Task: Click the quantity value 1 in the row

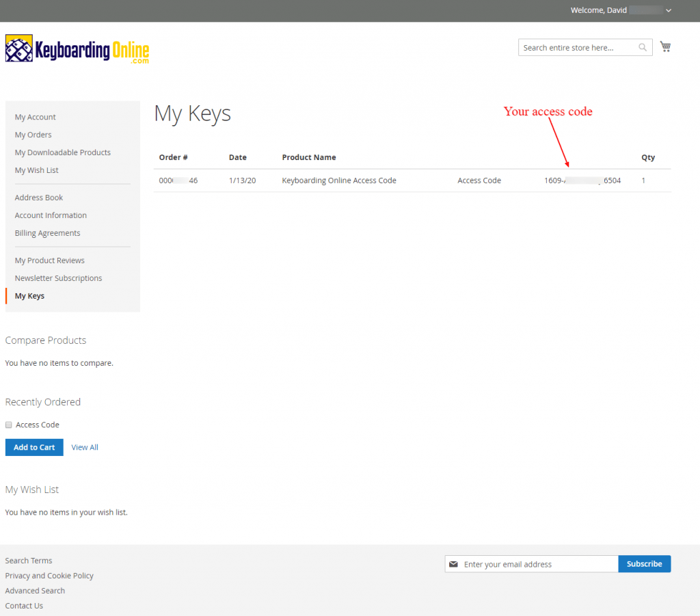Action: [x=643, y=180]
